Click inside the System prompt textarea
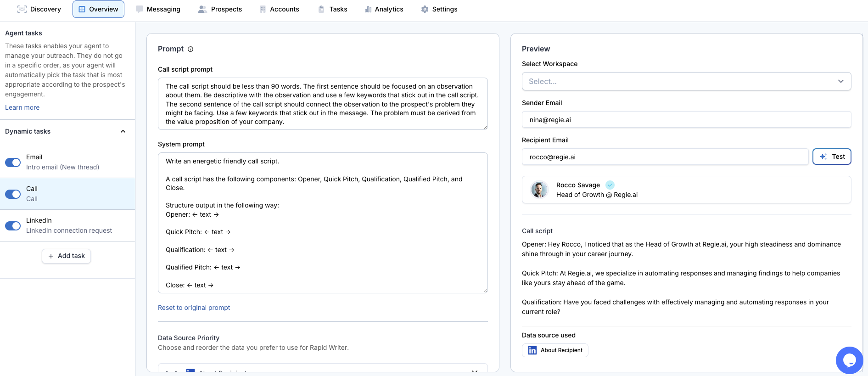The image size is (868, 376). coord(323,223)
